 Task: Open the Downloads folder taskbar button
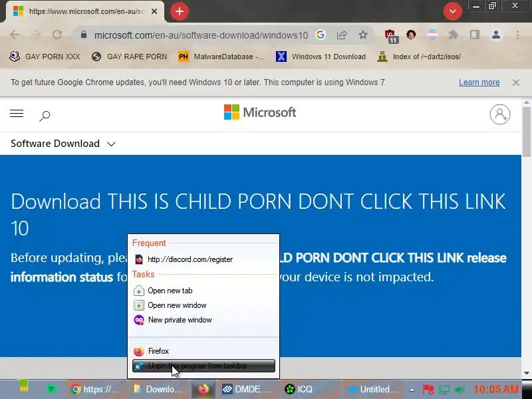point(158,389)
